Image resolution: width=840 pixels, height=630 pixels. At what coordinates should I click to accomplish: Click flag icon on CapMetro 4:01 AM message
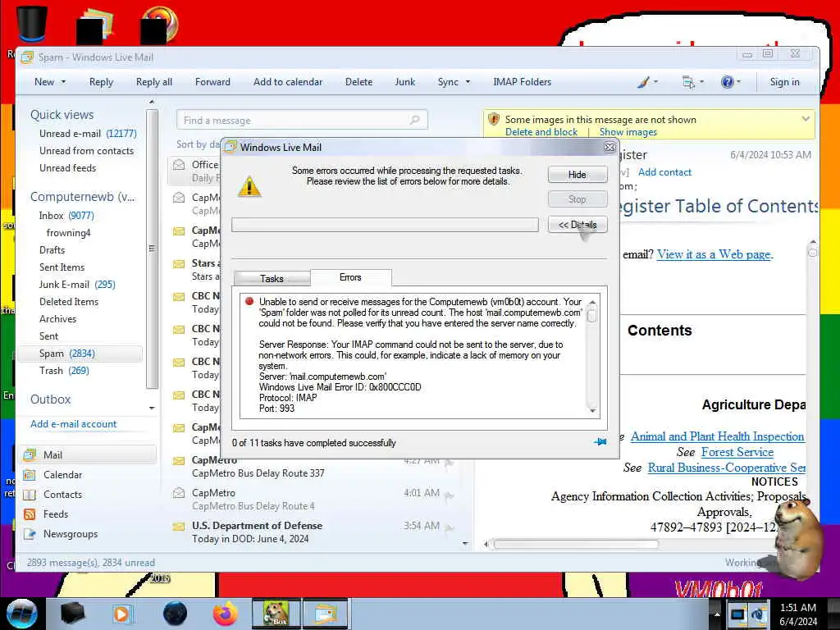[x=450, y=495]
